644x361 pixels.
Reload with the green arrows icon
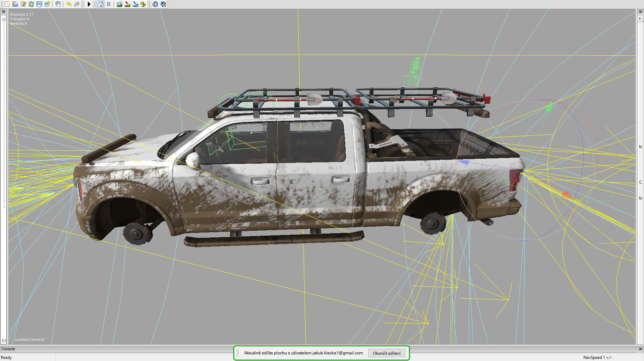click(x=31, y=4)
